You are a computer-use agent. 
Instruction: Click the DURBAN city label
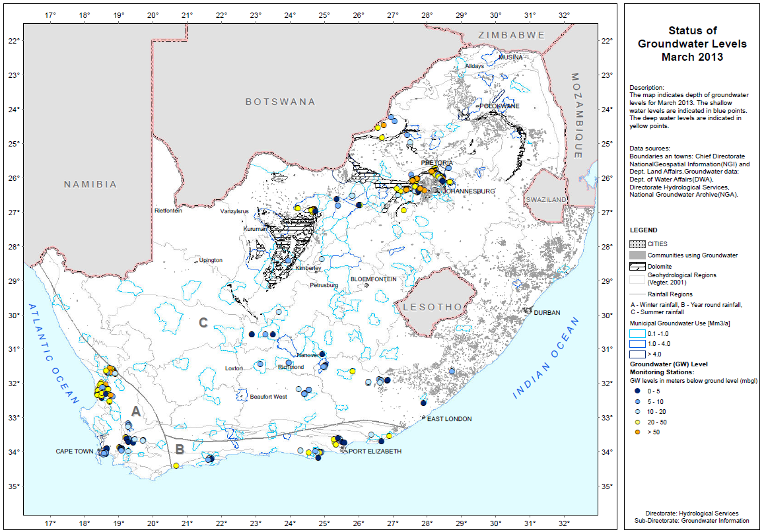[x=547, y=312]
